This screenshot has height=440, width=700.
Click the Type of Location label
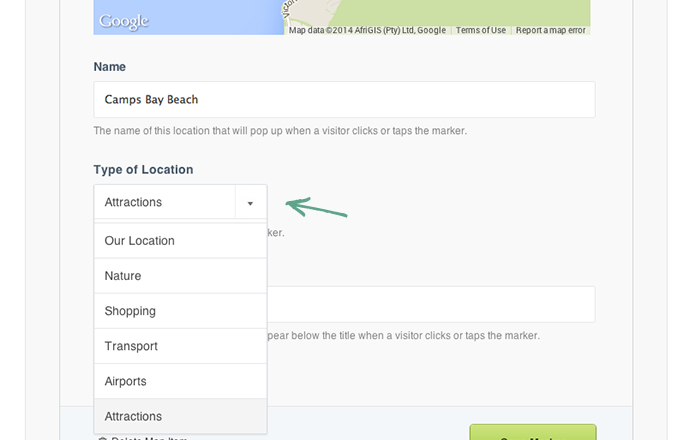[143, 170]
